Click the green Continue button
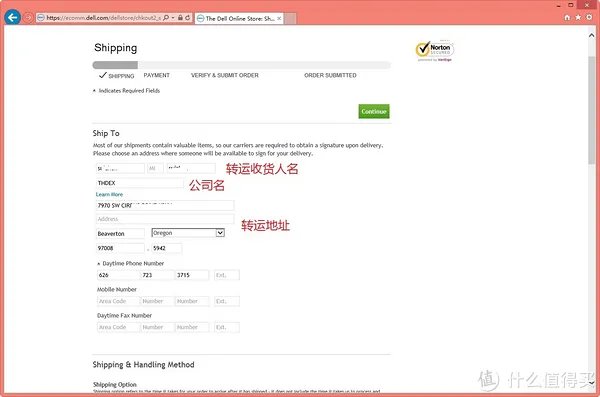Image resolution: width=600 pixels, height=397 pixels. click(374, 111)
